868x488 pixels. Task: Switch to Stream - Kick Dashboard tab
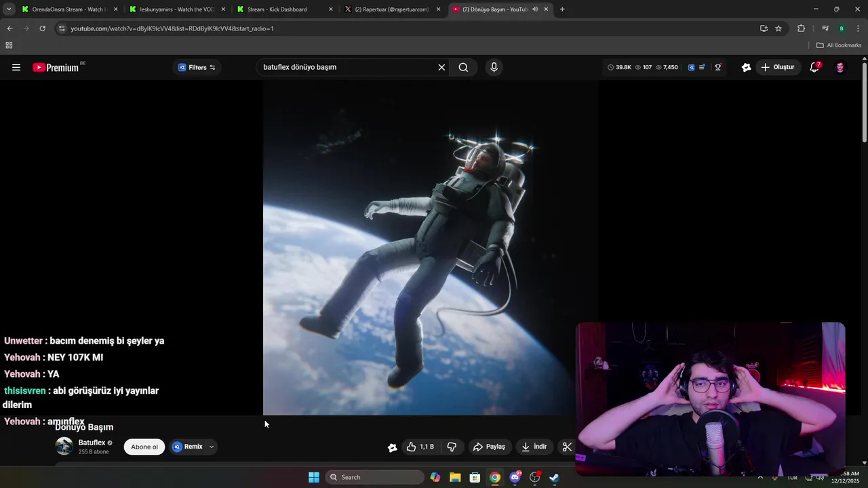pos(285,9)
